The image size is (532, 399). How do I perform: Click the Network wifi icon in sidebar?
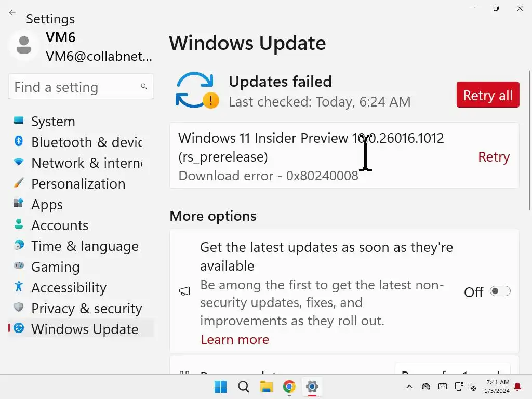pos(19,162)
